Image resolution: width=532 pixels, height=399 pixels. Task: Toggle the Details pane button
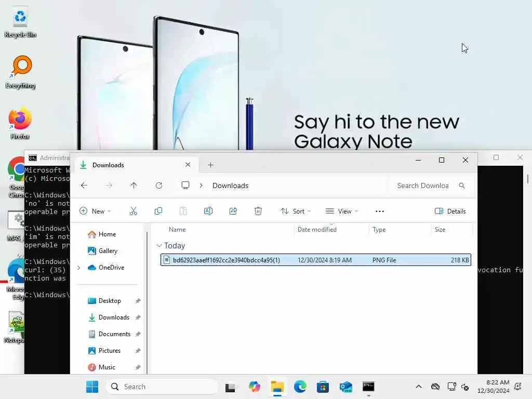450,211
